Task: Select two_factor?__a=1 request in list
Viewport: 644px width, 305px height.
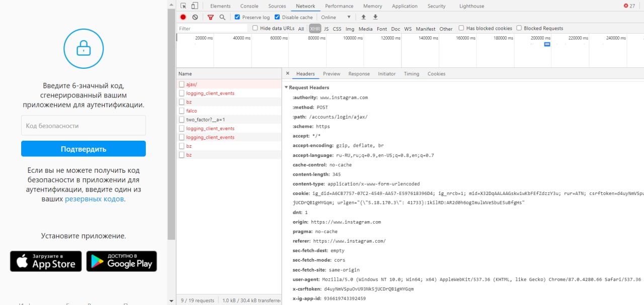Action: (205, 120)
